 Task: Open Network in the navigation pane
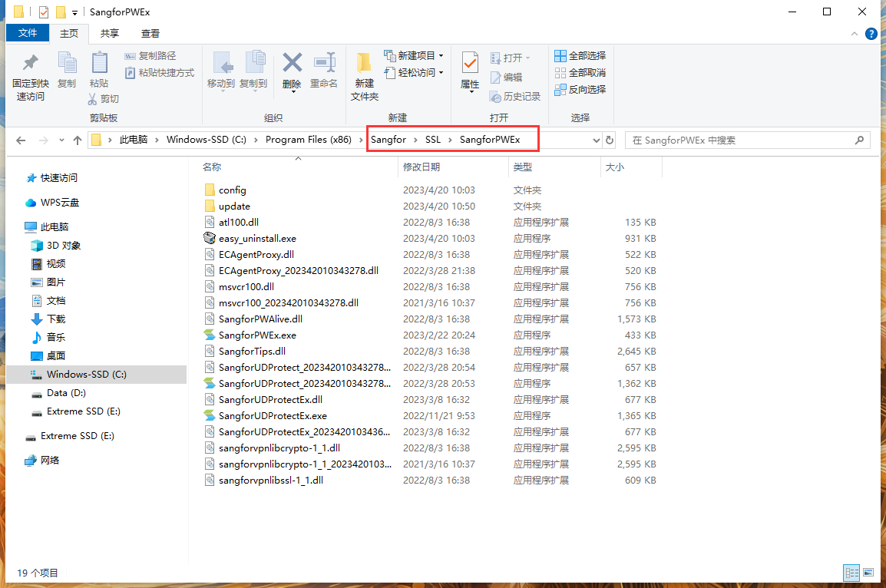click(x=50, y=461)
